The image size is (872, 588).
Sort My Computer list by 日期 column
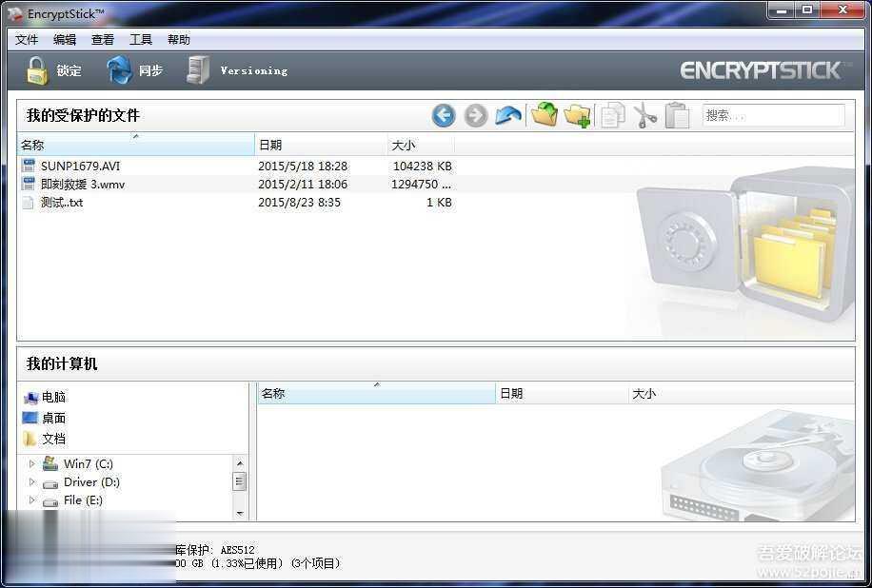pyautogui.click(x=562, y=394)
